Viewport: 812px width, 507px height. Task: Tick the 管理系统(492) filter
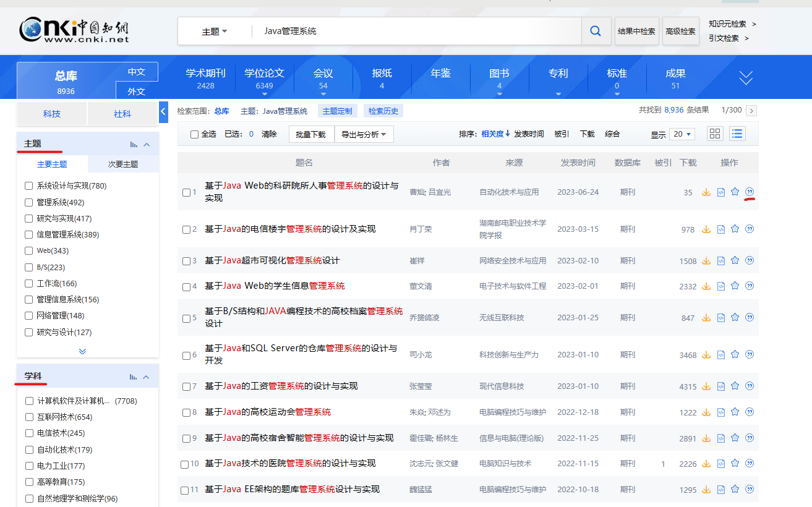click(x=28, y=202)
